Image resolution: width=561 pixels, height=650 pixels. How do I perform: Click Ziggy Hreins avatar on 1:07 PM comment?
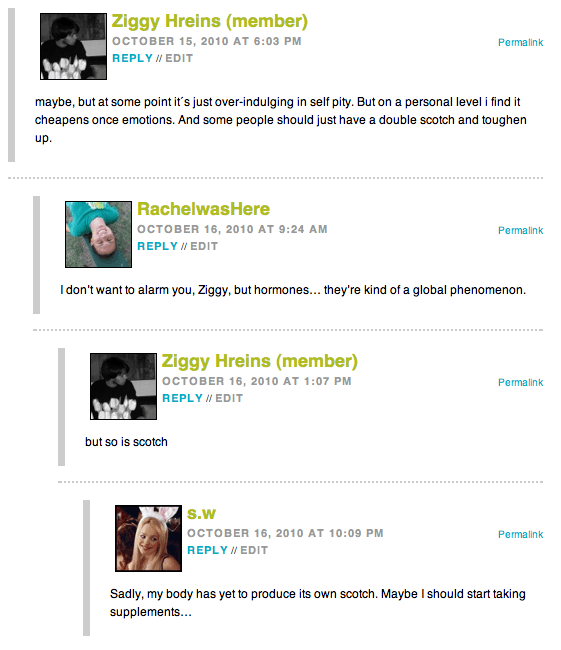click(x=124, y=386)
